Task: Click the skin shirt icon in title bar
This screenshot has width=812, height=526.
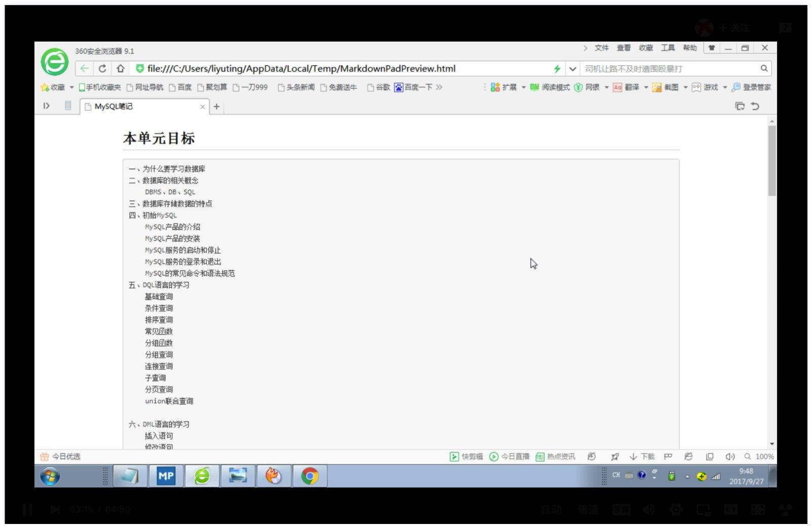Action: coord(712,48)
